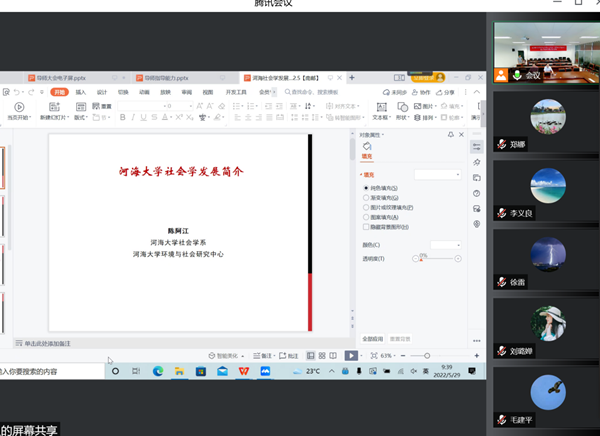Check hide background graphics (隐藏背景图形) checkbox
The width and height of the screenshot is (600, 436).
tap(366, 227)
